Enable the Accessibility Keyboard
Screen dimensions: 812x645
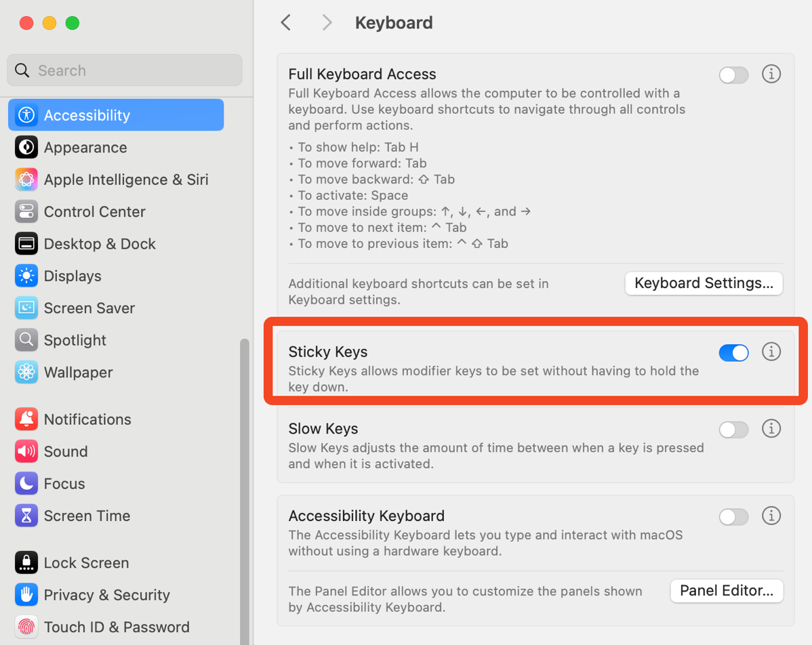[x=733, y=516]
